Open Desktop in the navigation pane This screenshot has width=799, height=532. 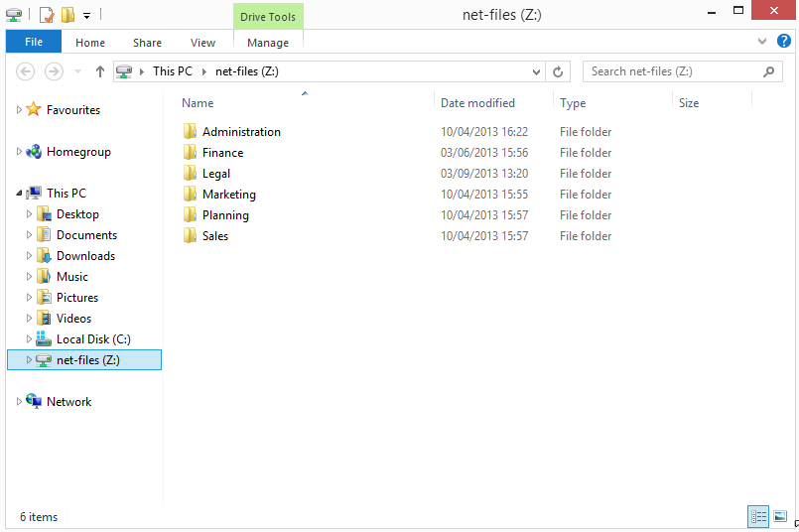pos(77,214)
